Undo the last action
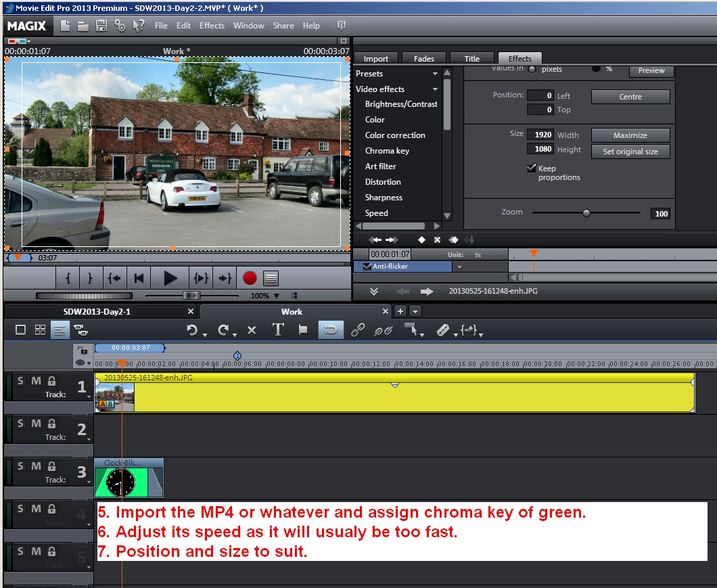 (192, 330)
